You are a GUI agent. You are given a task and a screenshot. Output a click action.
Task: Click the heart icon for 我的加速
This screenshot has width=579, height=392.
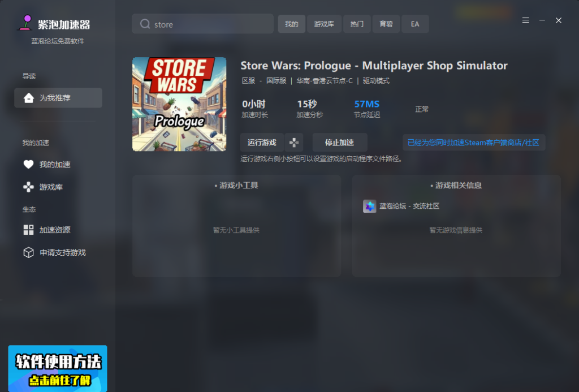pyautogui.click(x=28, y=165)
